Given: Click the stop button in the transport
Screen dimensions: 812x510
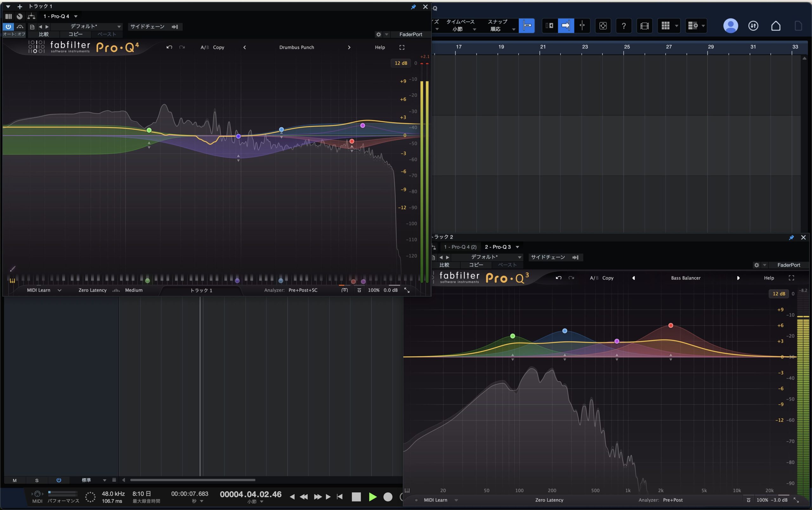Looking at the screenshot, I should pos(356,496).
